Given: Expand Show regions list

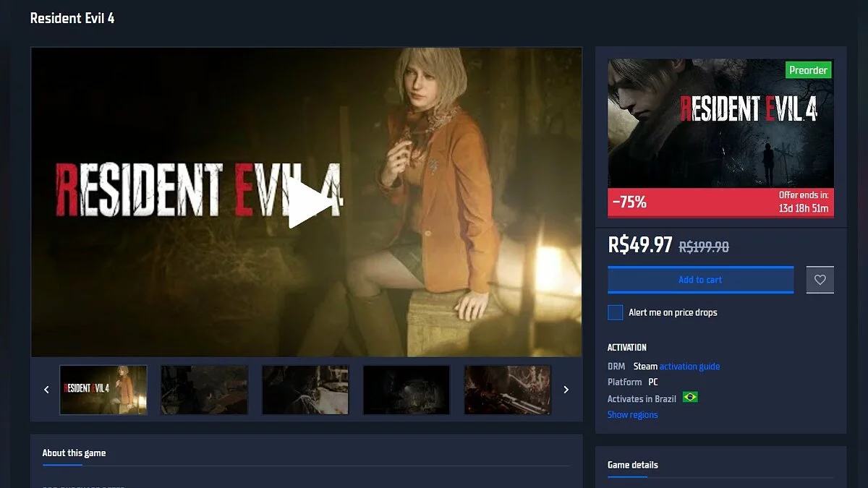Looking at the screenshot, I should tap(633, 415).
